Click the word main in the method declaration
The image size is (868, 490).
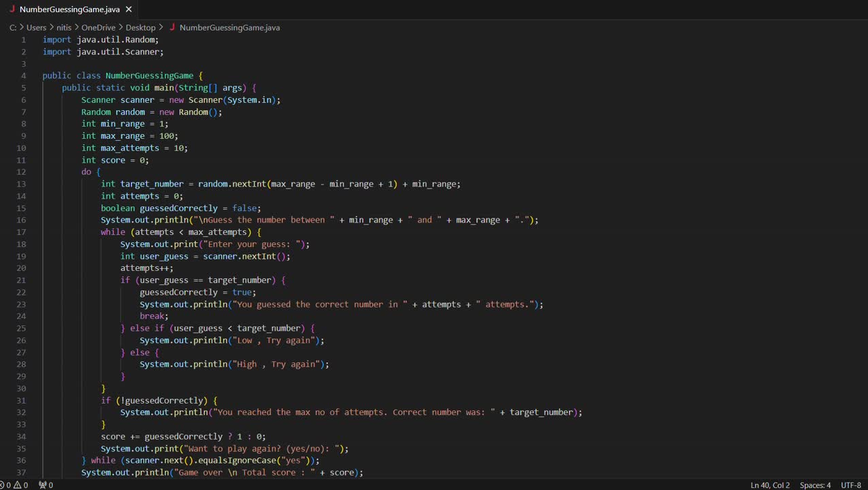tap(164, 88)
